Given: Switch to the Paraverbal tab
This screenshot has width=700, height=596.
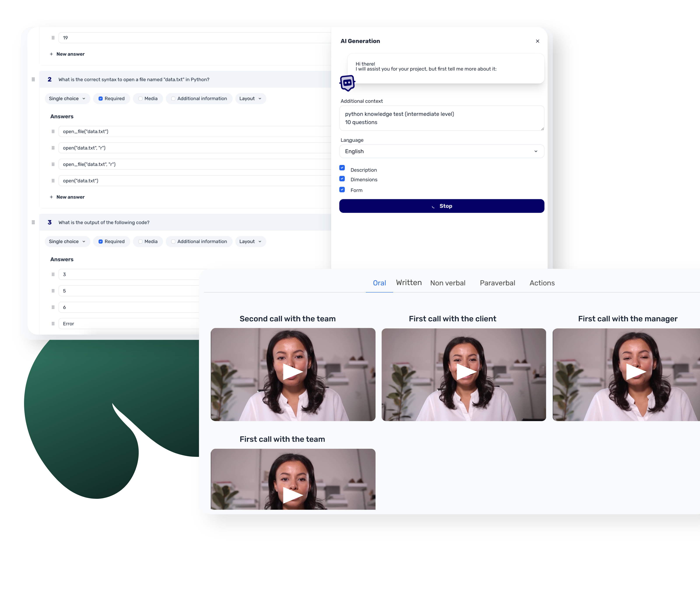Looking at the screenshot, I should click(x=497, y=283).
